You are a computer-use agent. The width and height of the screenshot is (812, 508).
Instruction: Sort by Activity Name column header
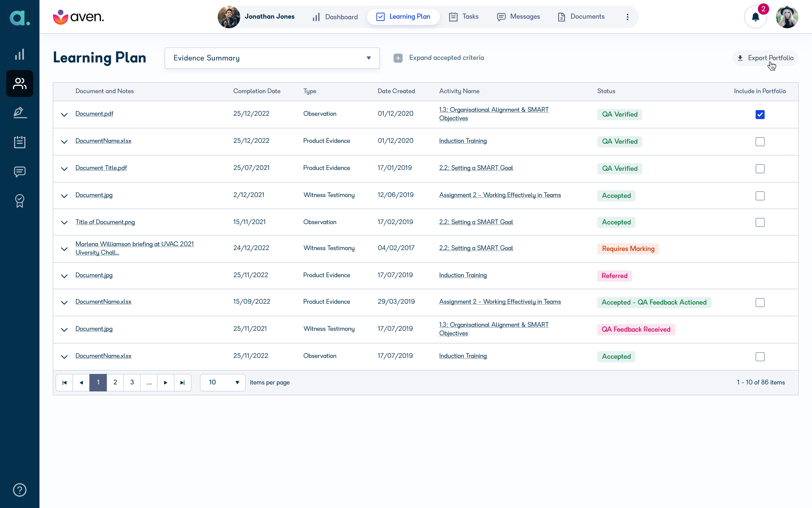tap(459, 91)
